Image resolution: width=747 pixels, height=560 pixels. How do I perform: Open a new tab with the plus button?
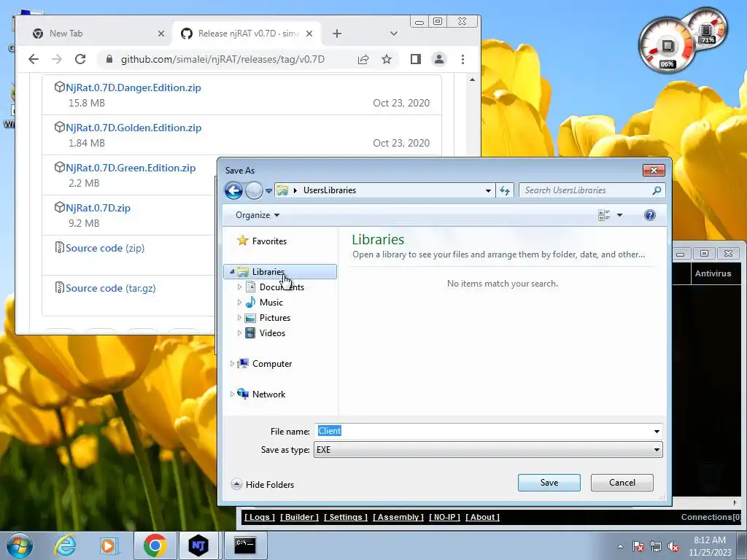(x=337, y=34)
